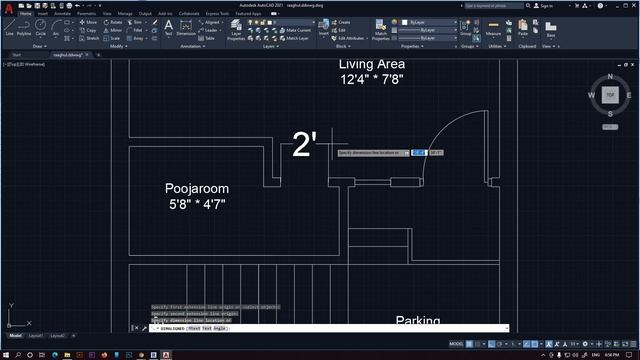The height and width of the screenshot is (360, 640).
Task: Expand the Layers panel
Action: 271,46
